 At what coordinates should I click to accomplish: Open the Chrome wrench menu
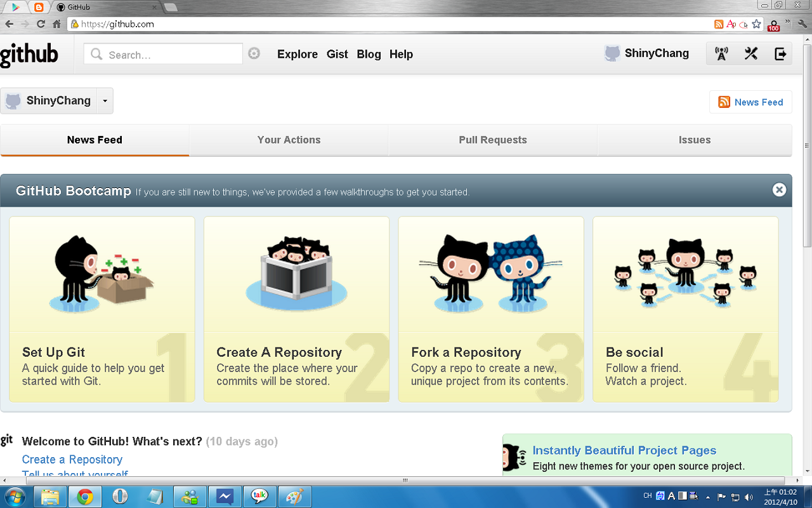point(802,24)
